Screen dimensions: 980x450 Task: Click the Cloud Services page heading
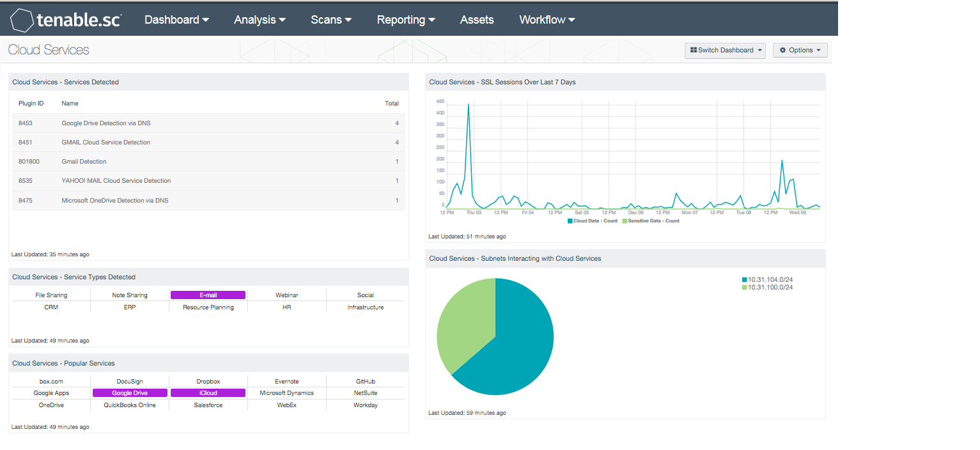click(49, 50)
